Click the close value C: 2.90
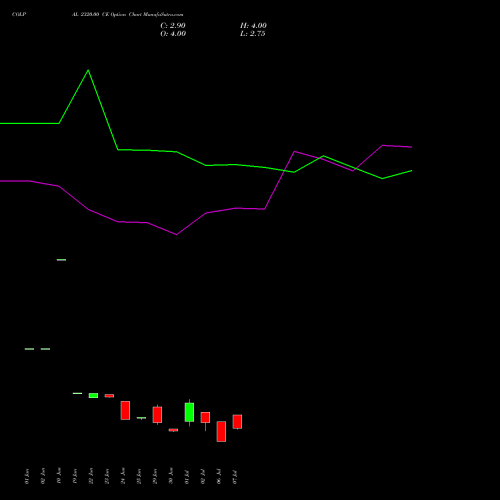Image resolution: width=500 pixels, height=500 pixels. 173,26
